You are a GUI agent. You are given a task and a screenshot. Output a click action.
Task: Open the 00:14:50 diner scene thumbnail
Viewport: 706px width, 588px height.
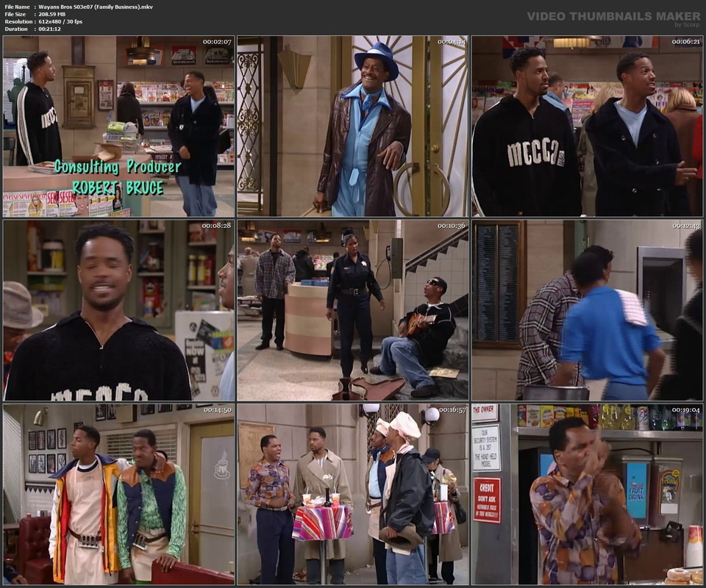pyautogui.click(x=119, y=494)
